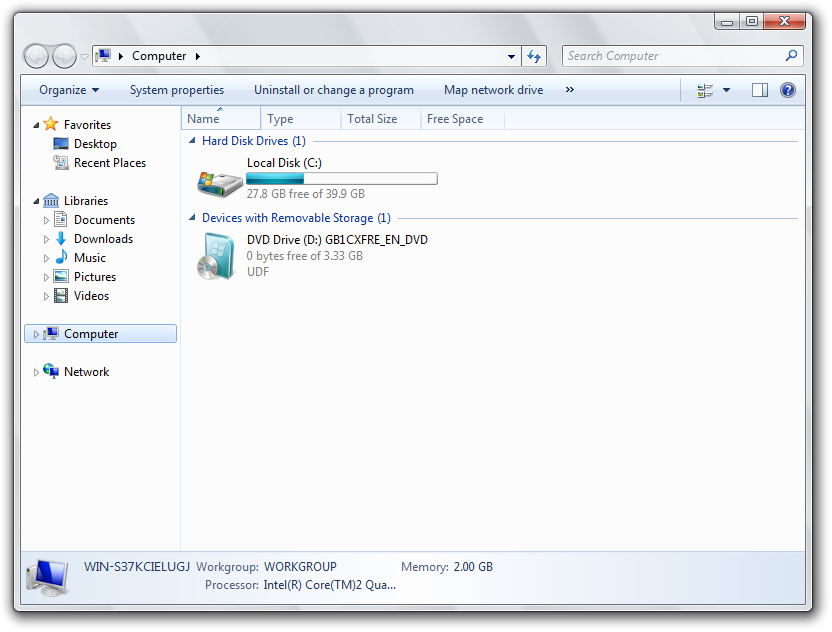832x632 pixels.
Task: Collapse the Libraries tree section
Action: (x=36, y=201)
